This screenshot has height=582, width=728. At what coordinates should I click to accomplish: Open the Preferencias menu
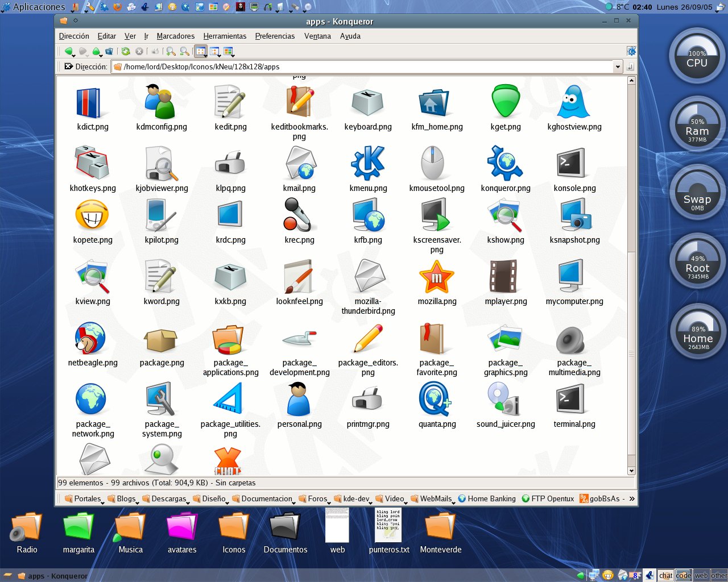275,36
